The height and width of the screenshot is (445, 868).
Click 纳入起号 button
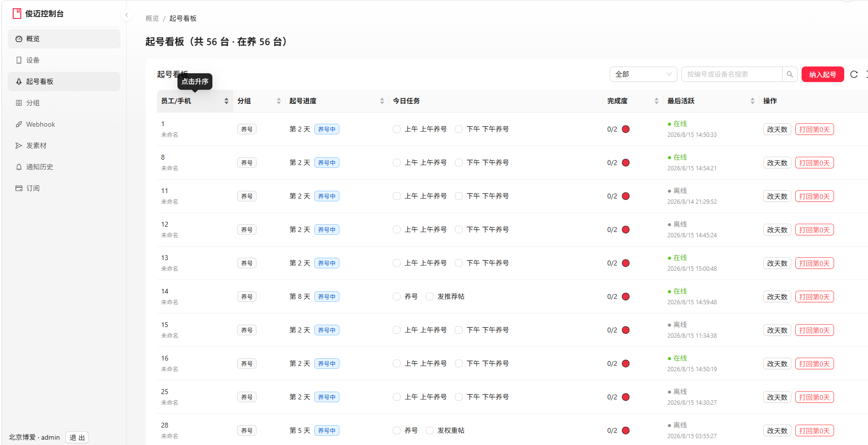click(x=822, y=74)
